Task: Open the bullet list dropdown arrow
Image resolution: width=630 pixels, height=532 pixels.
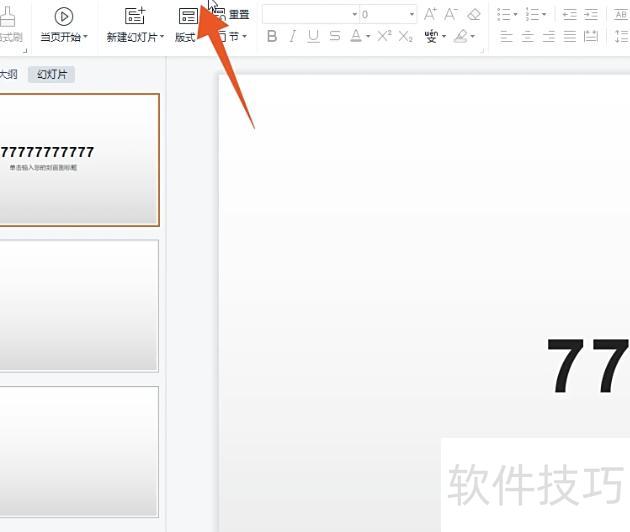Action: click(515, 14)
